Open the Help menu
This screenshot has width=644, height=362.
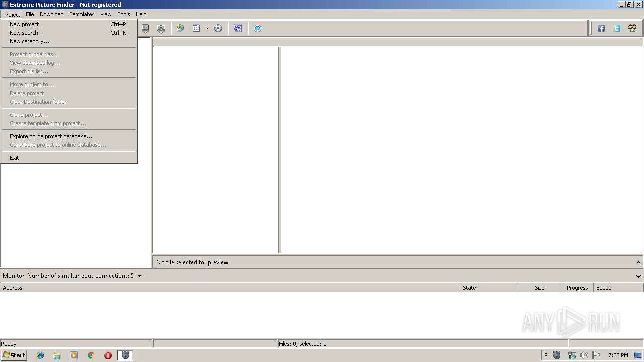[x=141, y=14]
